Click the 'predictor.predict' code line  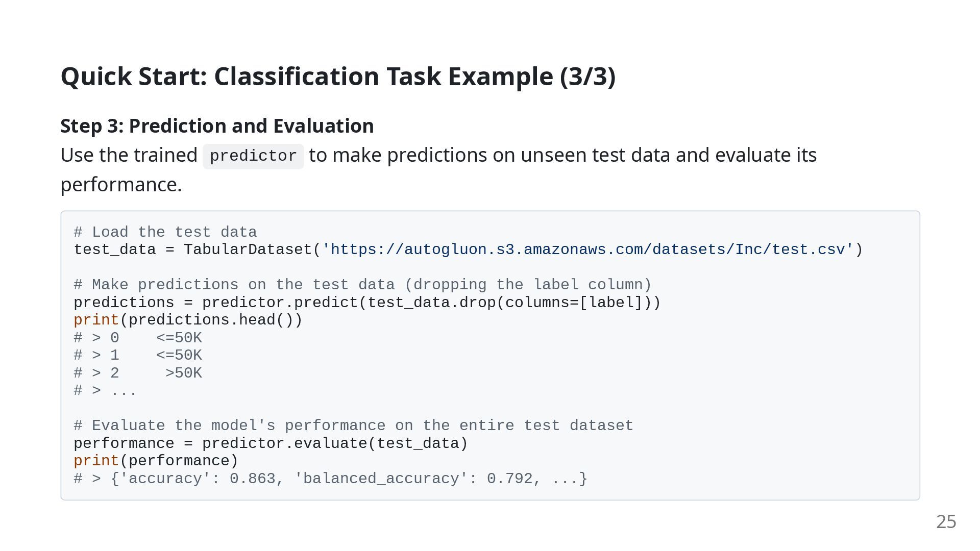(367, 303)
